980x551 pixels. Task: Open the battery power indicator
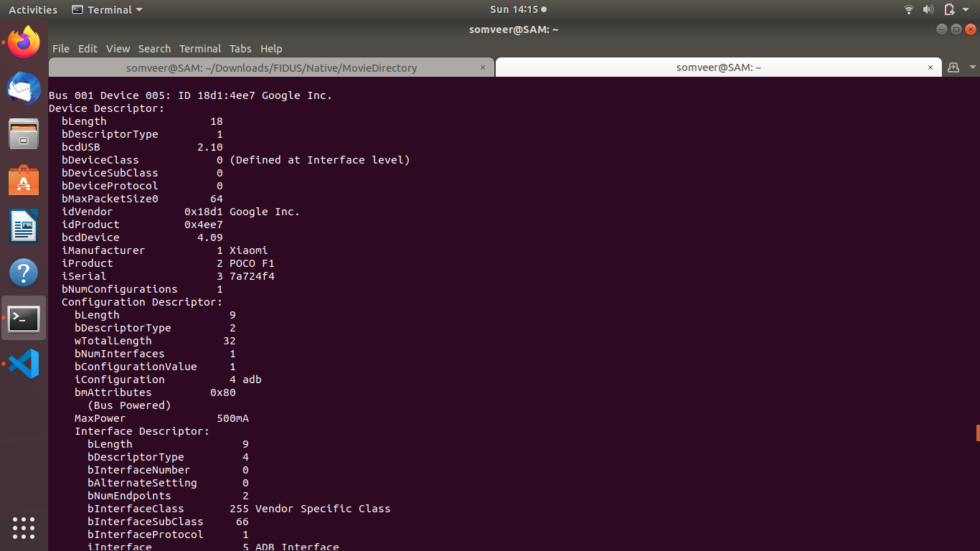coord(949,10)
